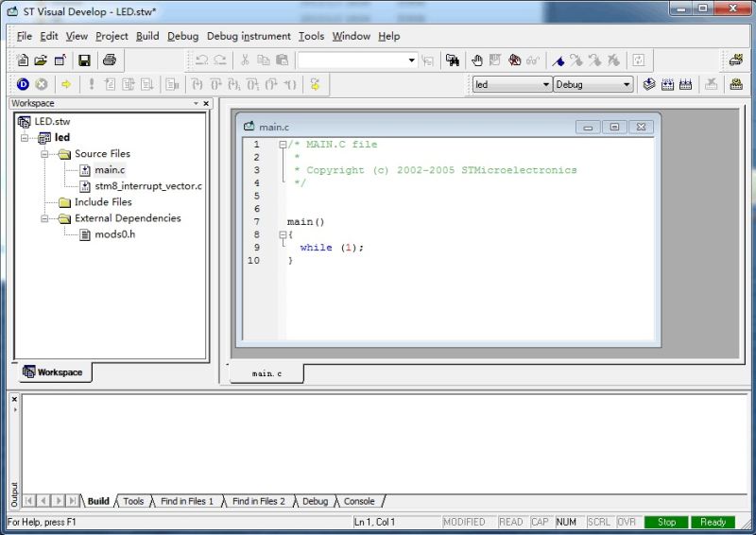The width and height of the screenshot is (756, 535).
Task: Click the red crossed-hand remove breakpoints icon
Action: (514, 60)
